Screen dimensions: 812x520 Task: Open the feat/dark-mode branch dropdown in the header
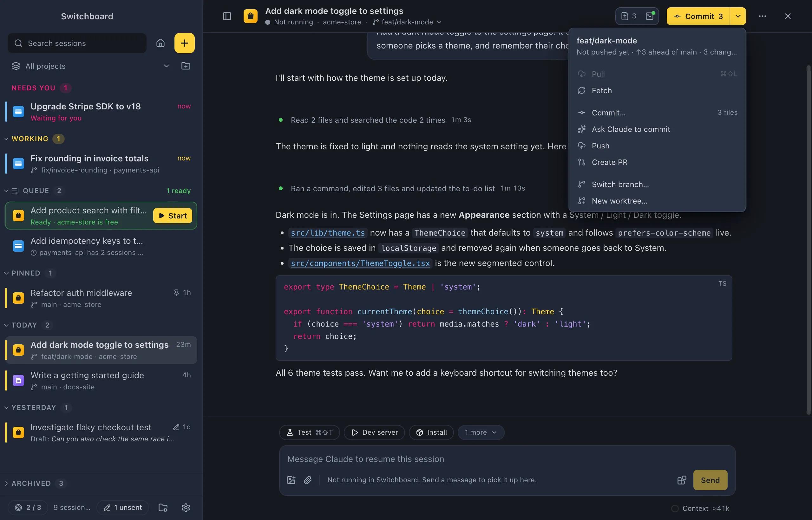point(407,22)
